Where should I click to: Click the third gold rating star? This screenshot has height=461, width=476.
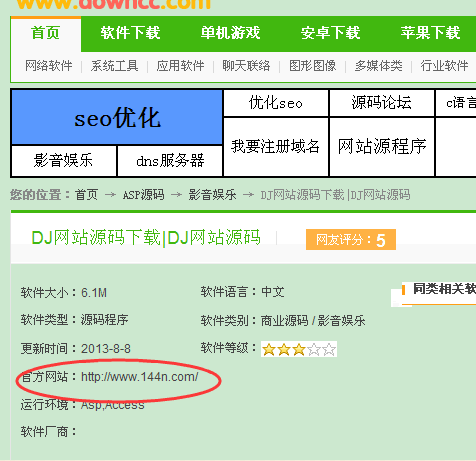pyautogui.click(x=299, y=349)
